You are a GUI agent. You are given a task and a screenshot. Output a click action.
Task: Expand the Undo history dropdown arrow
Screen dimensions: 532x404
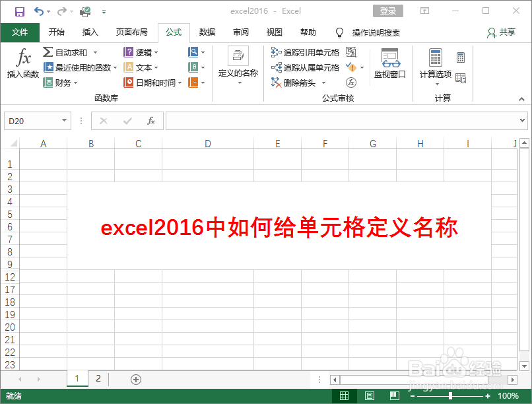click(x=49, y=12)
